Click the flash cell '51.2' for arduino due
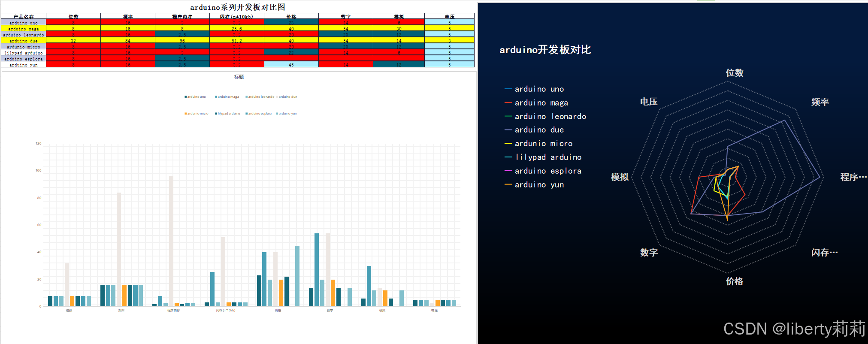The image size is (868, 344). (237, 40)
